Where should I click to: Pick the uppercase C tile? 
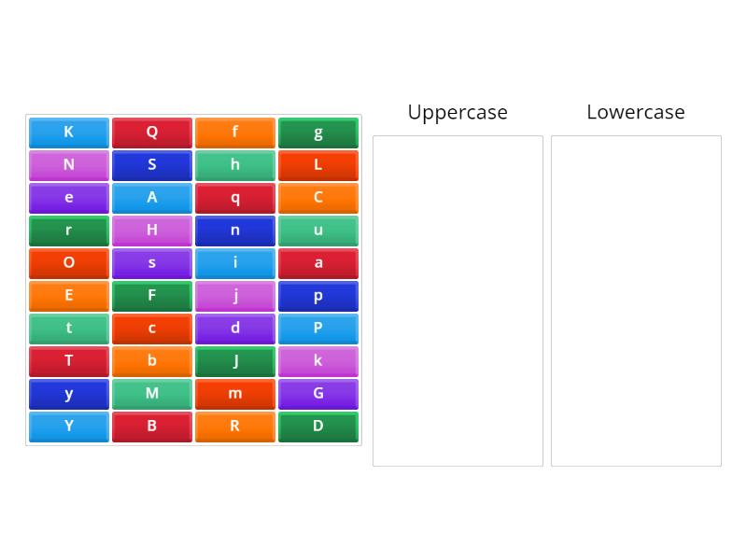point(317,198)
